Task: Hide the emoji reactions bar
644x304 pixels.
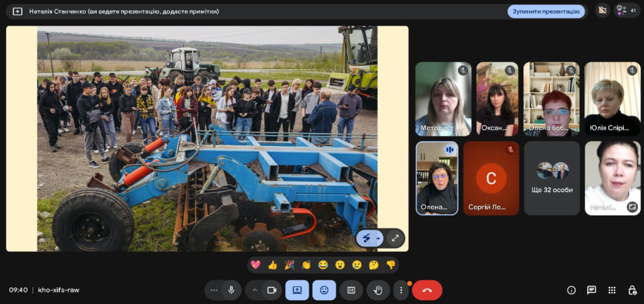Action: 324,290
